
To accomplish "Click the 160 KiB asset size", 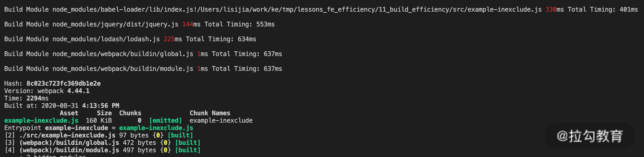I will click(x=99, y=121).
